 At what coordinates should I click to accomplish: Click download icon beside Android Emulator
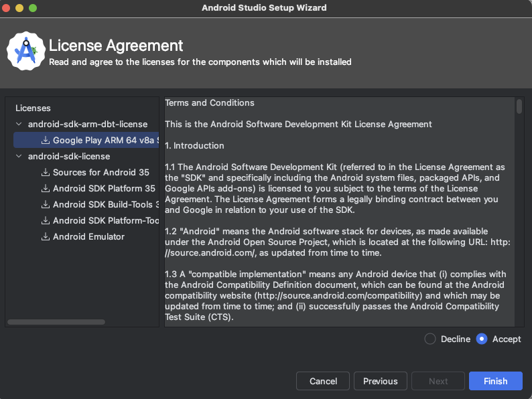46,236
